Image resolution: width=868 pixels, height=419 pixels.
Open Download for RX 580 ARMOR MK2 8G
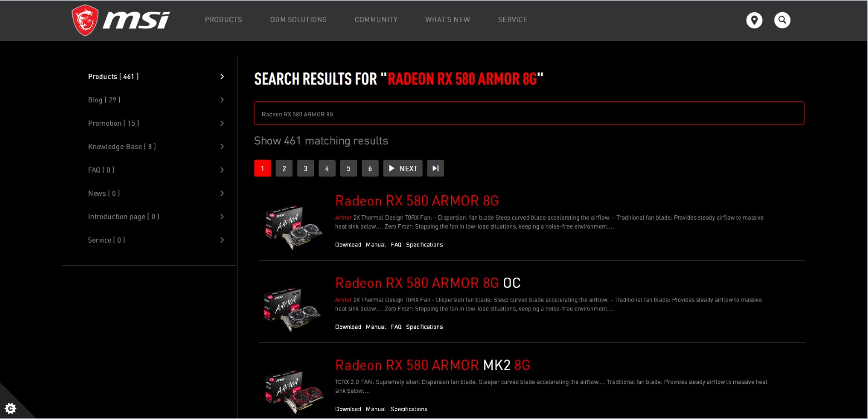[x=348, y=410]
